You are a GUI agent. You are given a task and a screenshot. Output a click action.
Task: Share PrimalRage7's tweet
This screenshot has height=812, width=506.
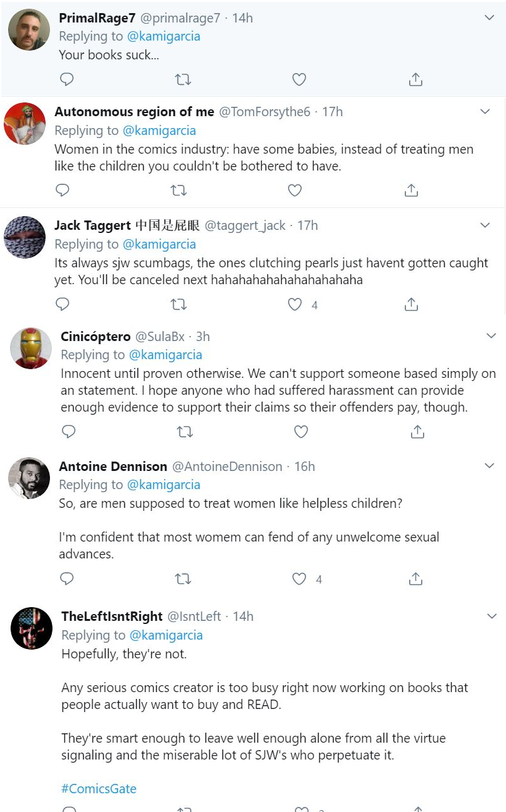pos(415,79)
